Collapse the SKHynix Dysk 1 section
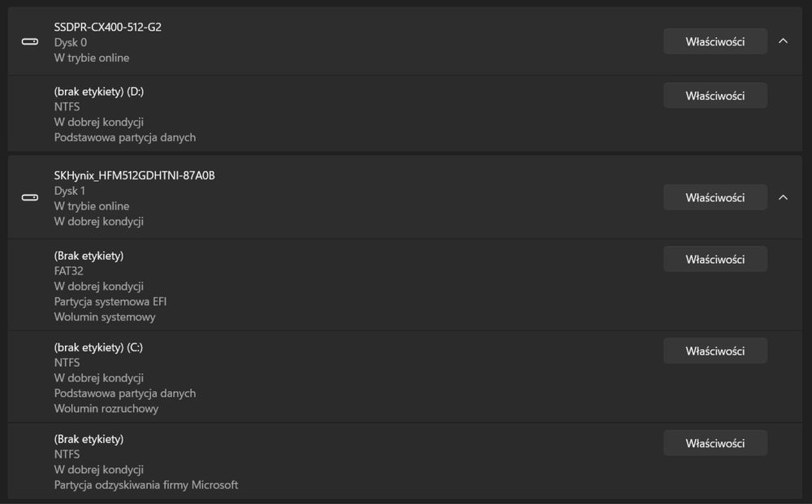812x504 pixels. 783,198
